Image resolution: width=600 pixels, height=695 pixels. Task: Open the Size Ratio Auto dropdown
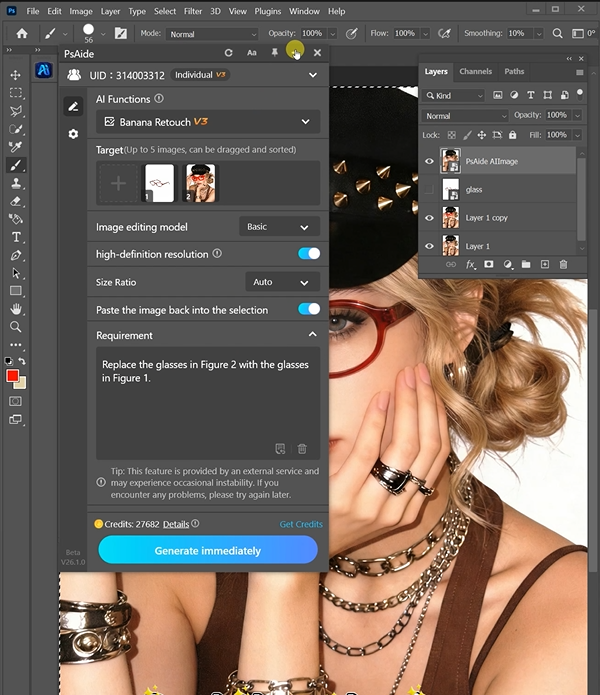(x=280, y=283)
